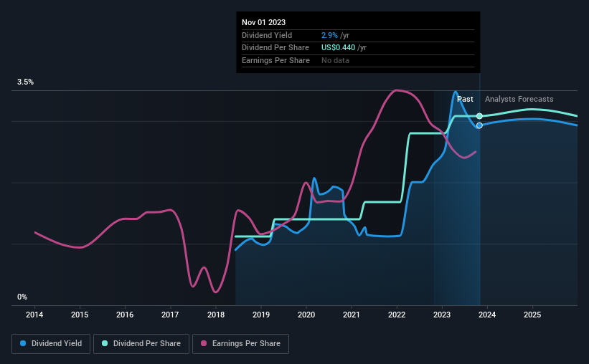Click the 2024 x-axis year label

click(x=487, y=315)
